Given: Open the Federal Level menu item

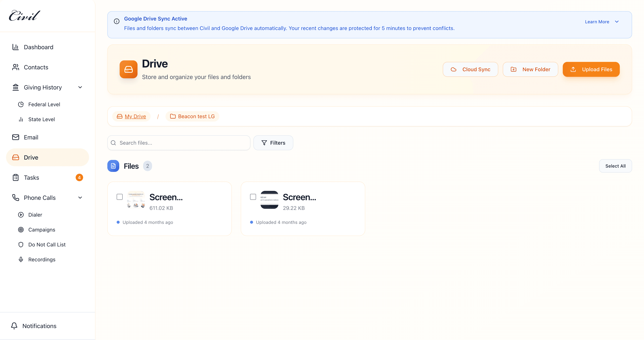Looking at the screenshot, I should pos(44,105).
